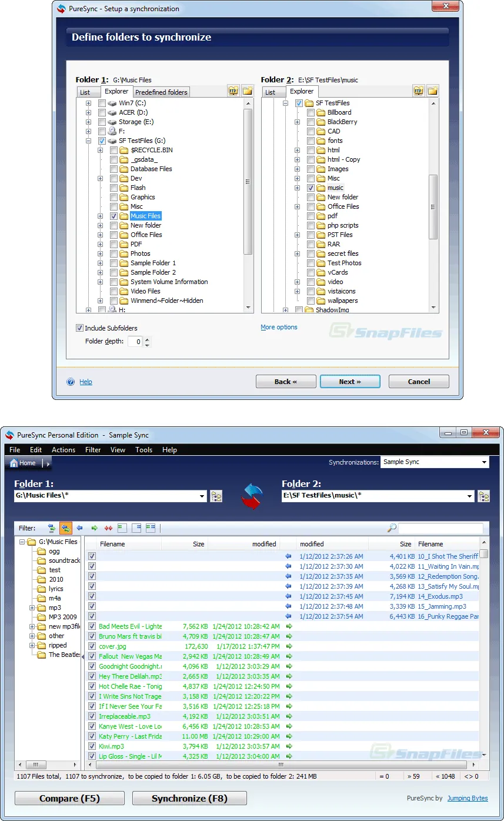Open the File menu

[x=15, y=449]
